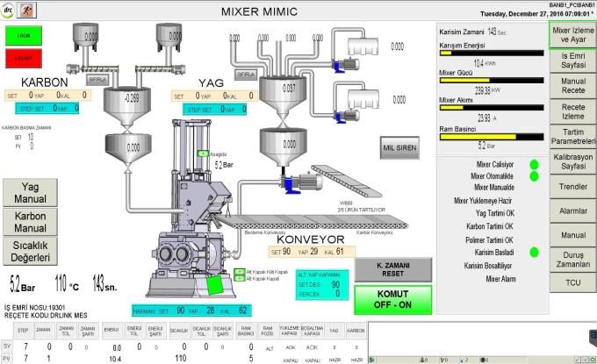Click the Yag Manual button
The width and height of the screenshot is (597, 364).
[x=30, y=193]
